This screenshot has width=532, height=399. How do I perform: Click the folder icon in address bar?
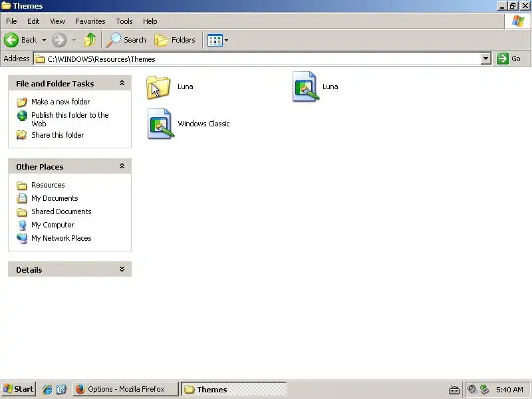click(40, 59)
